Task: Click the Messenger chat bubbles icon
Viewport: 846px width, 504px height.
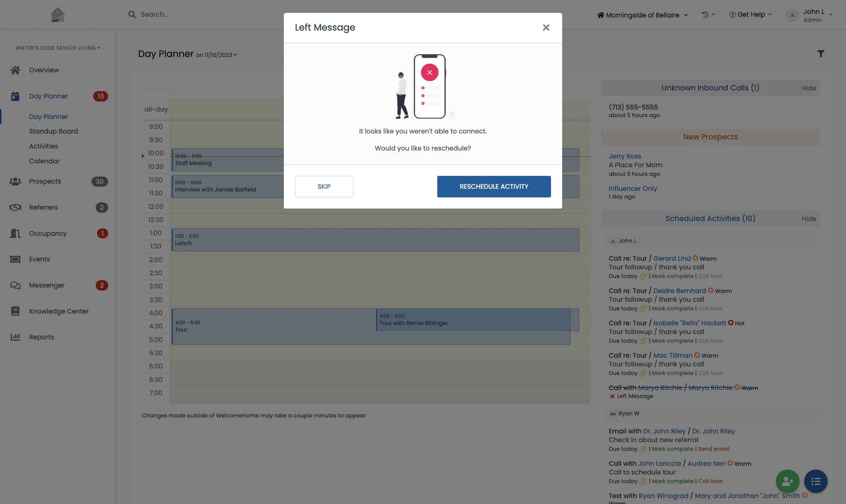Action: click(x=15, y=285)
